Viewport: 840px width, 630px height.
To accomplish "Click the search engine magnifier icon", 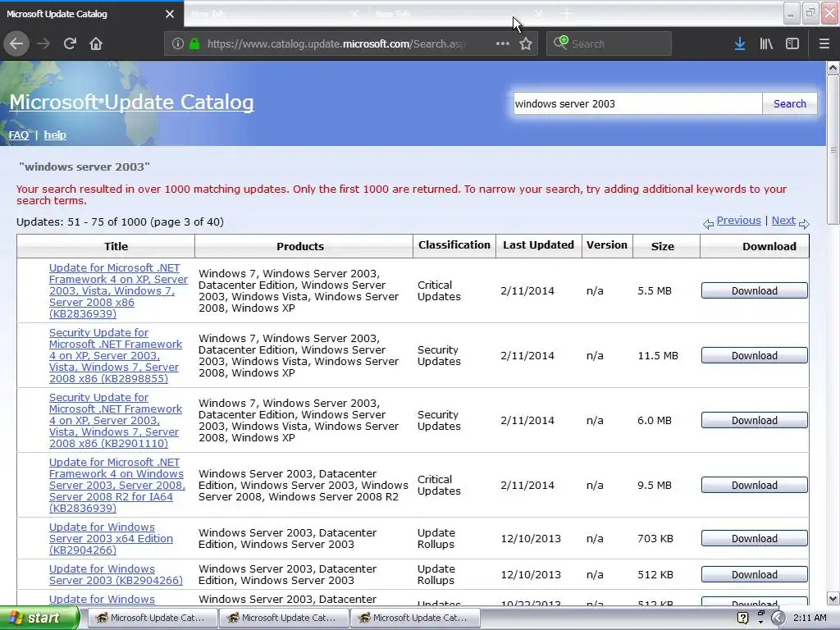I will click(x=561, y=43).
